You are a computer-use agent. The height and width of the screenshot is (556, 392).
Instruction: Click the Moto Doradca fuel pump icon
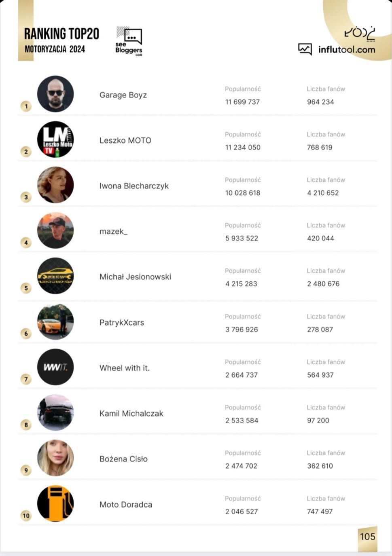[x=55, y=503]
